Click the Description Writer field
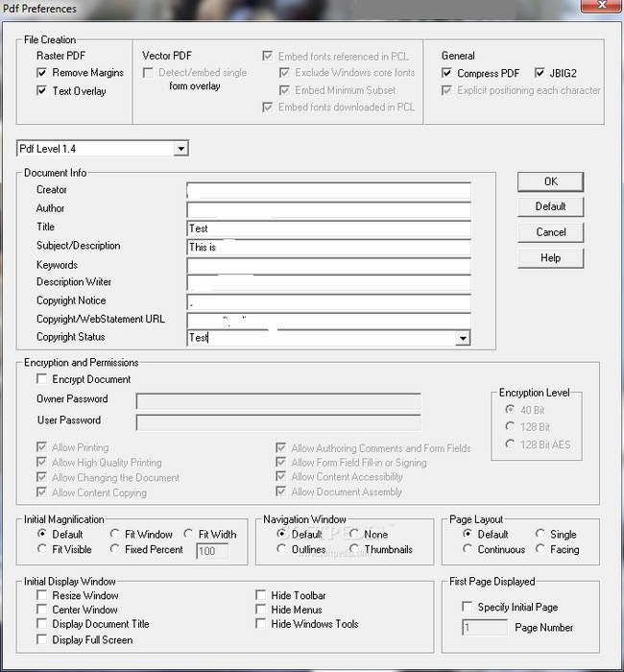 click(328, 283)
